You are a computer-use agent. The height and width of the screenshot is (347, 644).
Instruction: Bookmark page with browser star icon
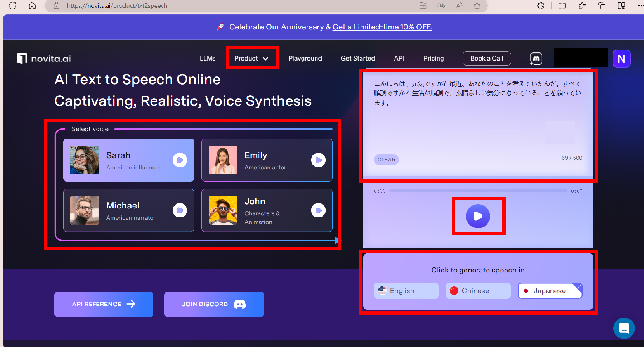tap(477, 6)
